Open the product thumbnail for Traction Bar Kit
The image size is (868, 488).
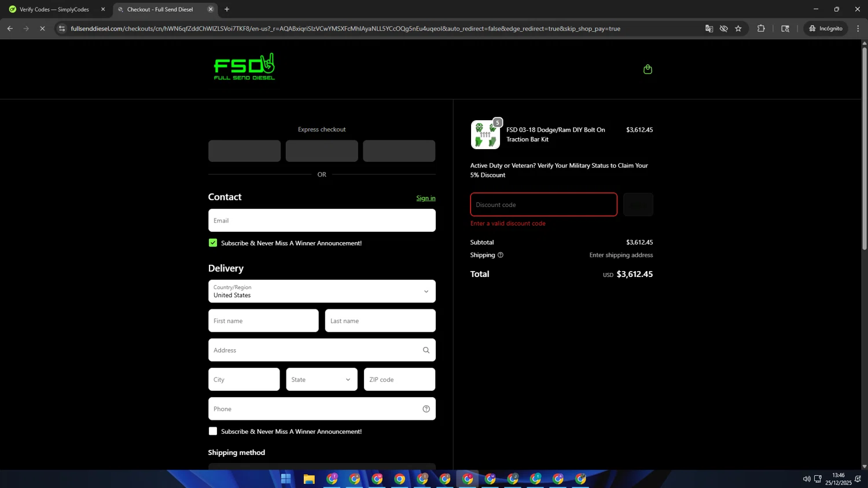pyautogui.click(x=485, y=135)
